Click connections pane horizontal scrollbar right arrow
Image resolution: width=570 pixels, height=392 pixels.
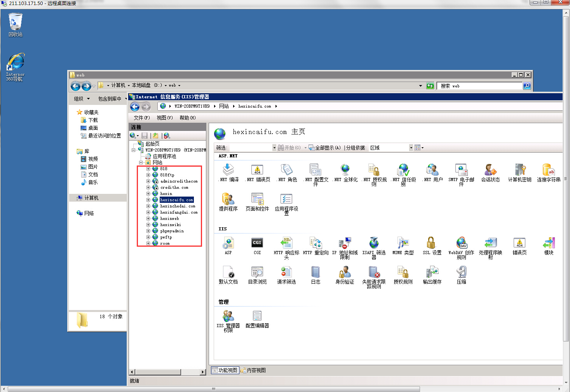point(203,372)
